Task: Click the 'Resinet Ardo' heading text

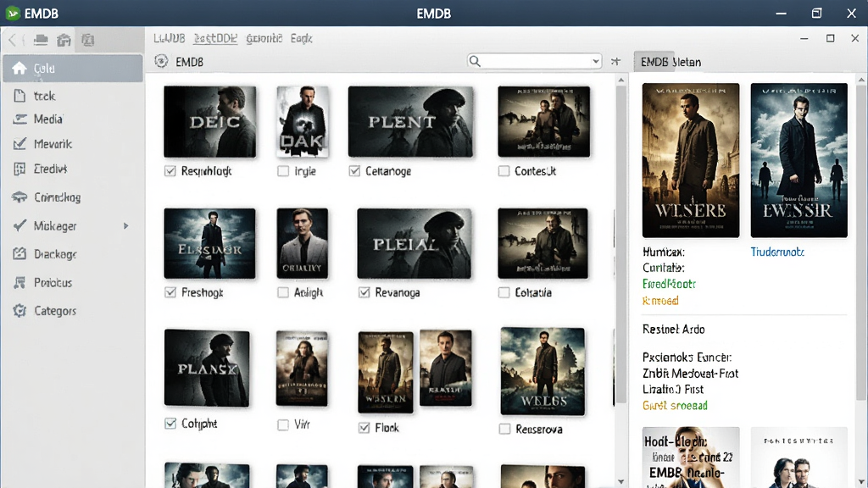Action: pos(673,330)
